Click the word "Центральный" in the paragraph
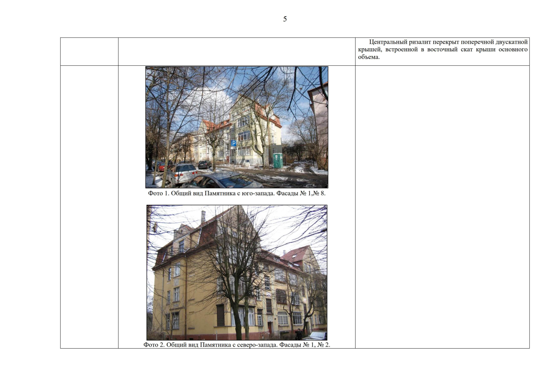This screenshot has height=392, width=555. tap(388, 42)
